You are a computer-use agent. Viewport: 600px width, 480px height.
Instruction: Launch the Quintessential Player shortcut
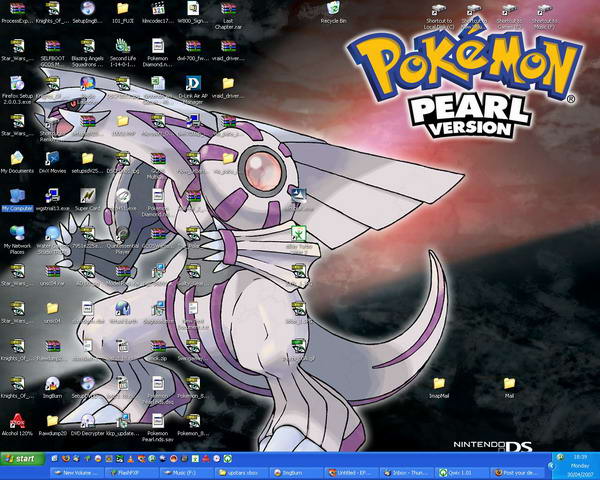tap(122, 240)
